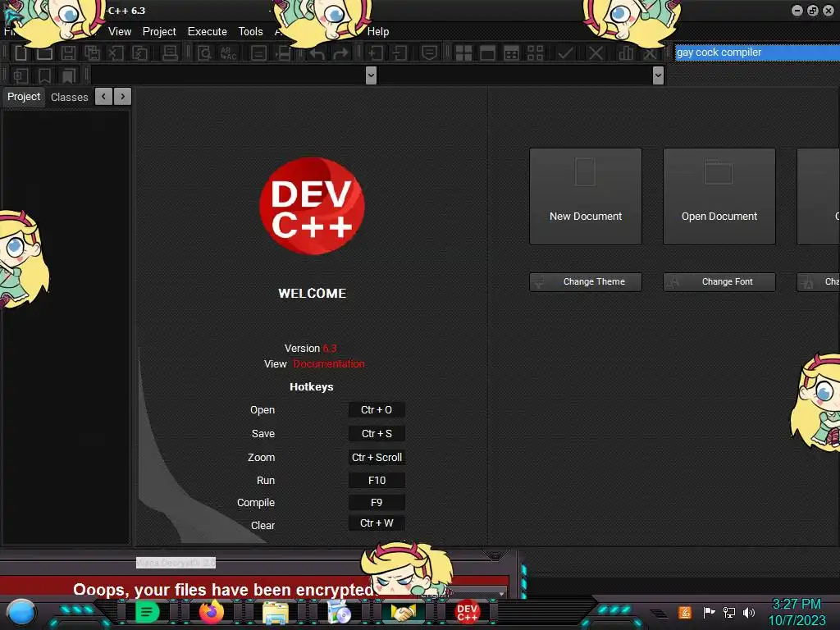
Task: Click the New Document tile
Action: [x=586, y=197]
